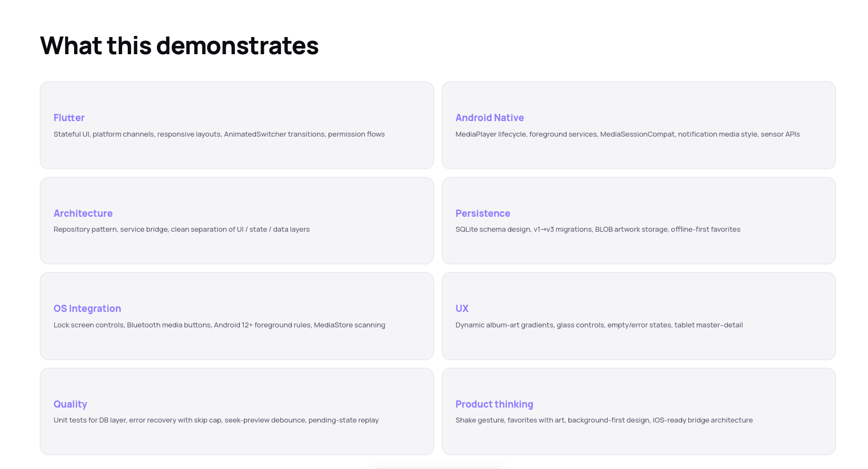Click the Repository pattern description line
This screenshot has height=469, width=868.
point(181,230)
